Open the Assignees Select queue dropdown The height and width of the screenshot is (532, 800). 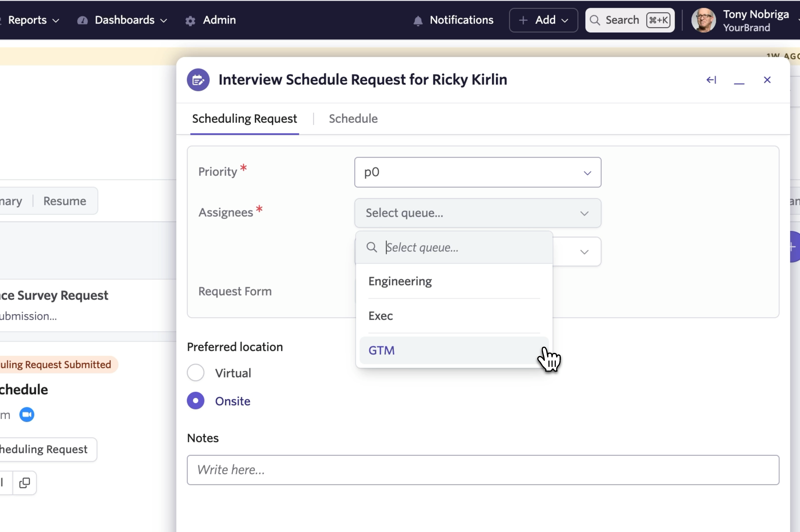coord(478,213)
